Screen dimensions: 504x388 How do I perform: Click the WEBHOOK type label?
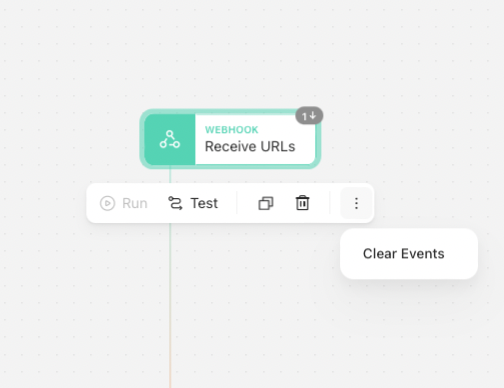[x=232, y=130]
